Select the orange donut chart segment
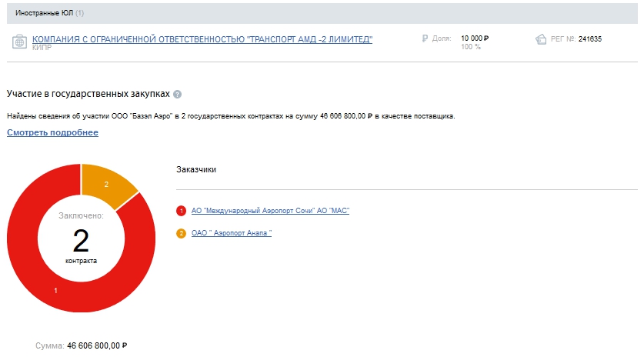The width and height of the screenshot is (644, 357). click(x=106, y=184)
